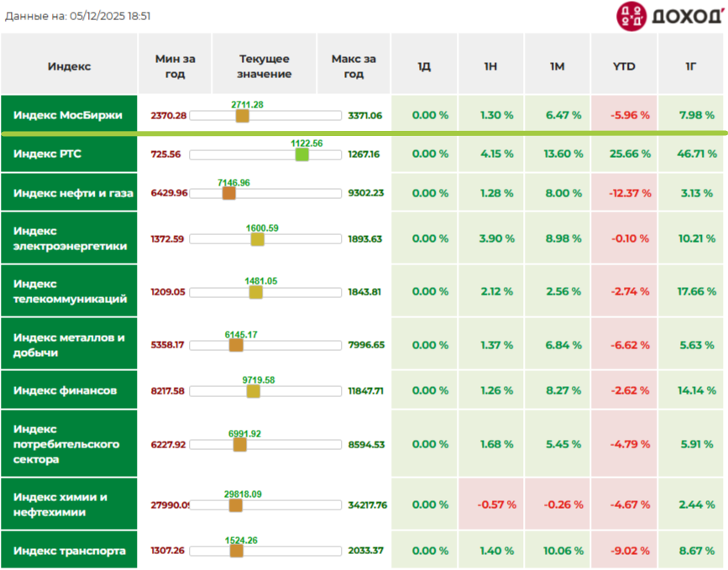The width and height of the screenshot is (728, 570).
Task: Select the -9.02 % YTD cell
Action: (x=624, y=550)
